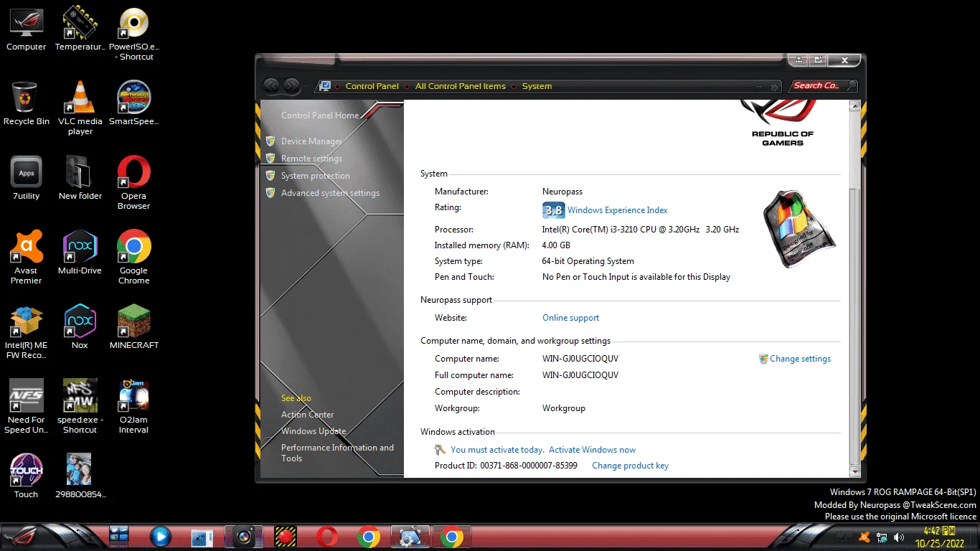Viewport: 980px width, 551px height.
Task: Open Action Center under See also
Action: point(307,415)
